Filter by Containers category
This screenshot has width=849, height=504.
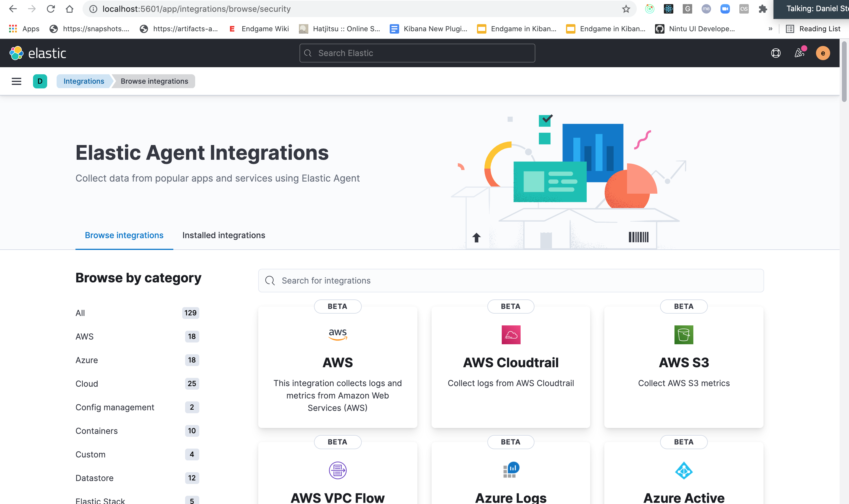(x=96, y=431)
